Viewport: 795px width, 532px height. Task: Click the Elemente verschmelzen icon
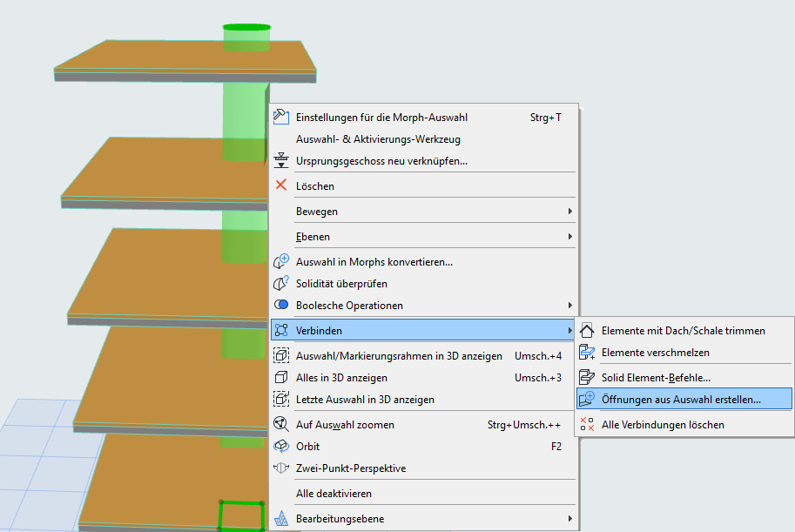tap(587, 352)
